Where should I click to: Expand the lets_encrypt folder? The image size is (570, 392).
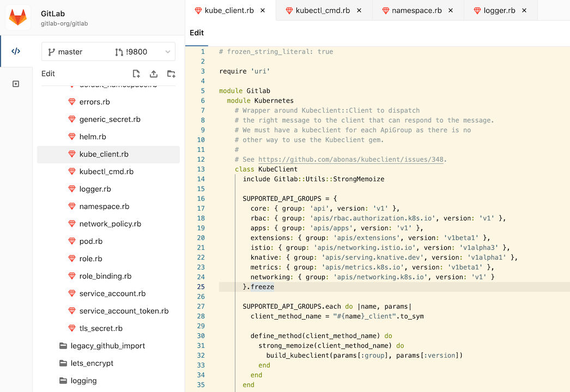coord(92,363)
